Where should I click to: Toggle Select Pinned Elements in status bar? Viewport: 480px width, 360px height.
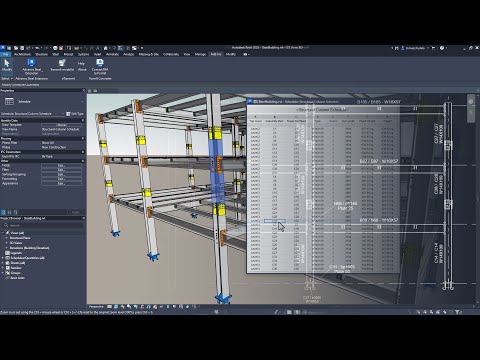[x=432, y=312]
